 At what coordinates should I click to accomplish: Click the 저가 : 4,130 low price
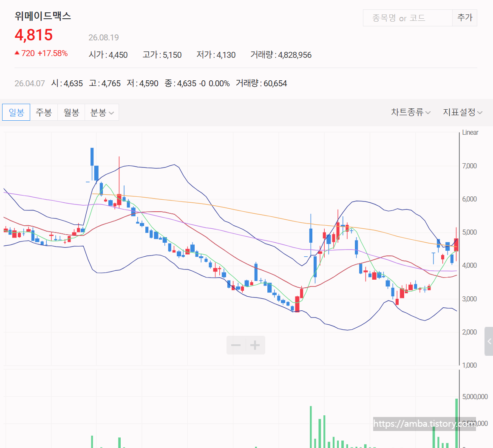pyautogui.click(x=216, y=55)
